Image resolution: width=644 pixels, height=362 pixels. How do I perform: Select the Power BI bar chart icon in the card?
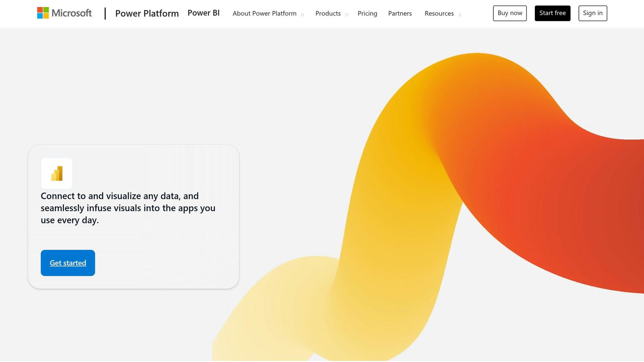[x=57, y=173]
